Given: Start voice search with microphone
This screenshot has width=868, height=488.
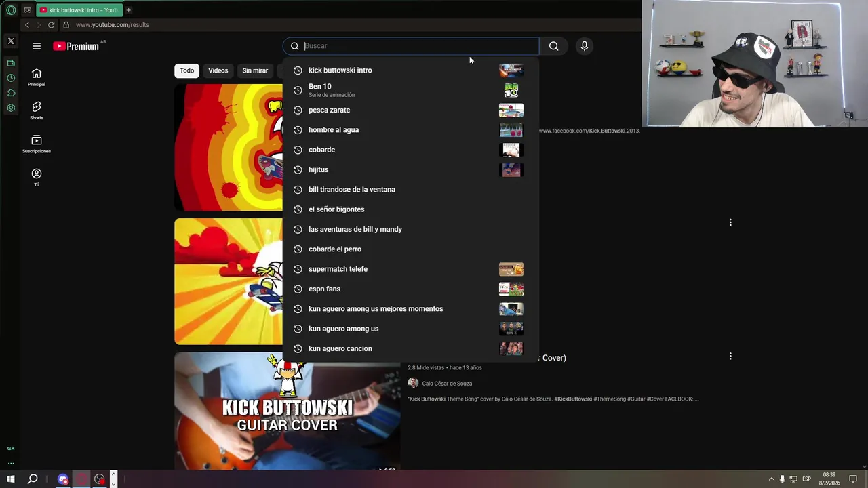Looking at the screenshot, I should click(585, 46).
